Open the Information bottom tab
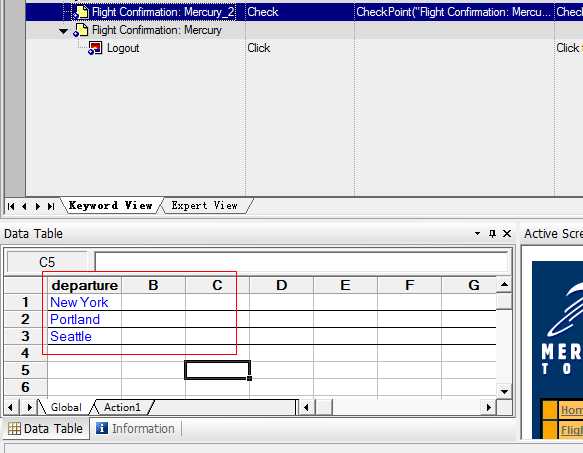The image size is (583, 453). pyautogui.click(x=136, y=428)
